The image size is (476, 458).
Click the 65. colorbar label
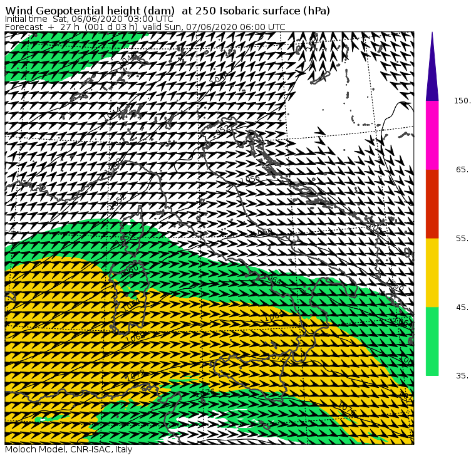click(x=462, y=169)
